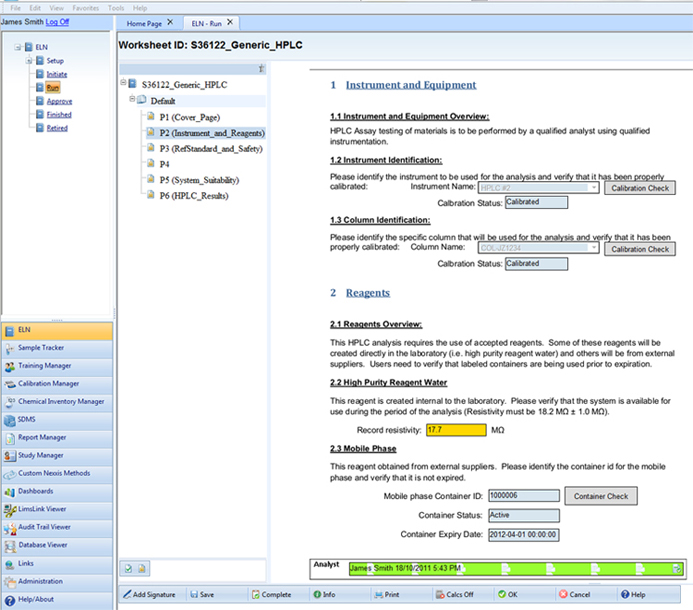Launch Calibration Manager module
This screenshot has width=693, height=610.
coord(57,384)
